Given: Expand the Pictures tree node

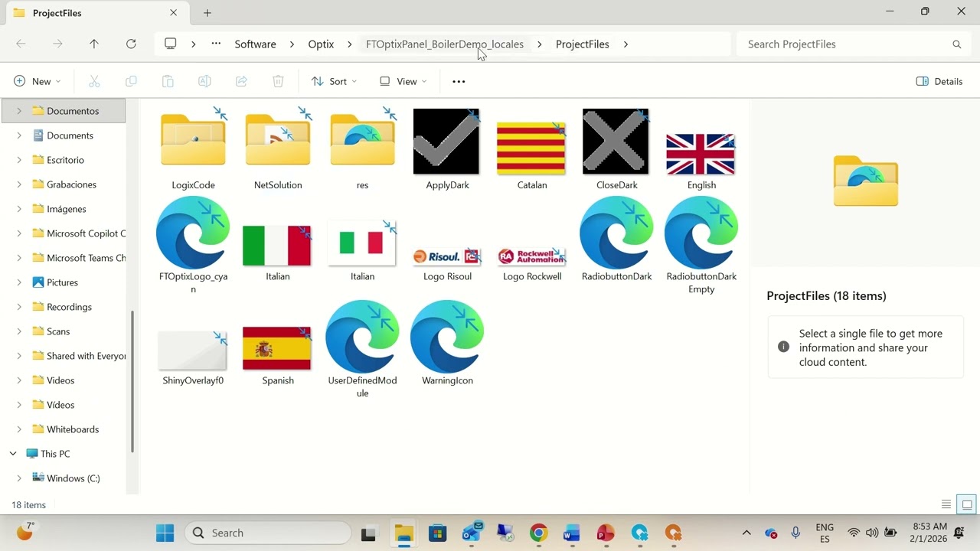Looking at the screenshot, I should [x=19, y=282].
